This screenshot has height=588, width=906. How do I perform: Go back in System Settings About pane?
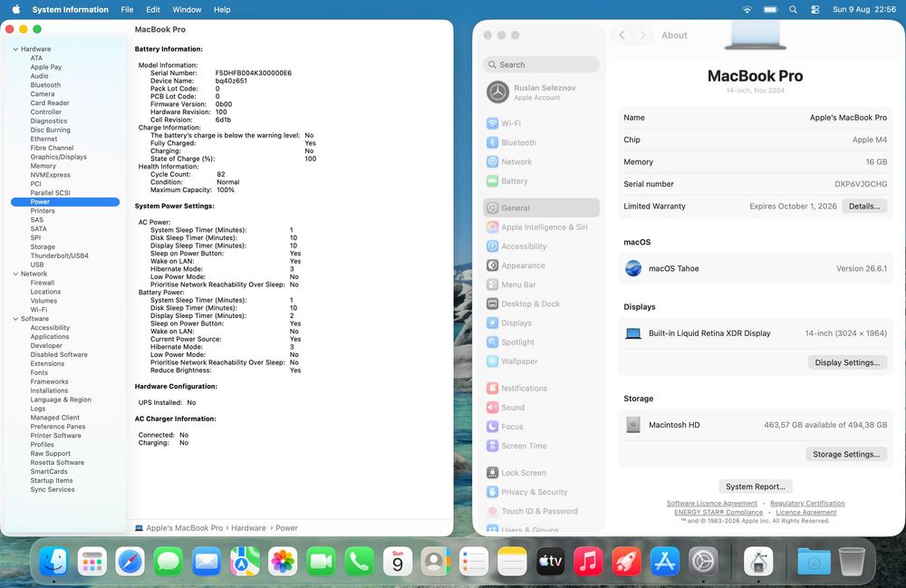(x=622, y=35)
